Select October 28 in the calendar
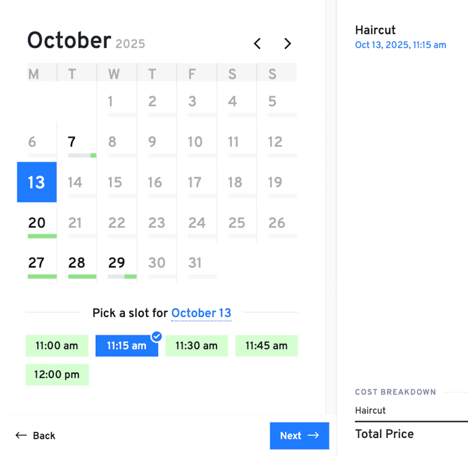468x476 pixels. pos(77,263)
